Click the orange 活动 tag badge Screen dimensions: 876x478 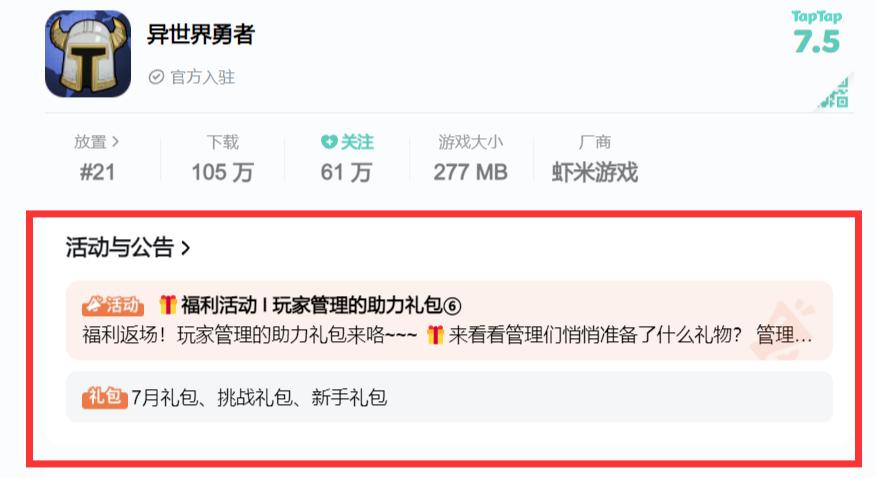[x=113, y=305]
